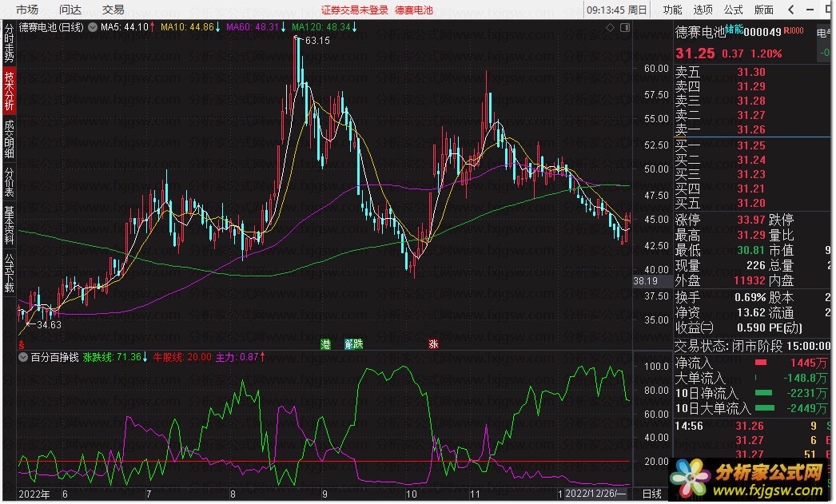836x504 pixels.
Task: Expand the 百分百挣钱 indicator dropdown arrow
Action: click(x=23, y=357)
